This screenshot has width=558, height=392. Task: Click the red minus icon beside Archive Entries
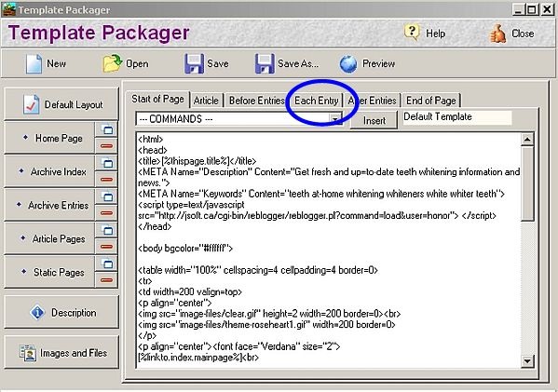[x=106, y=212]
